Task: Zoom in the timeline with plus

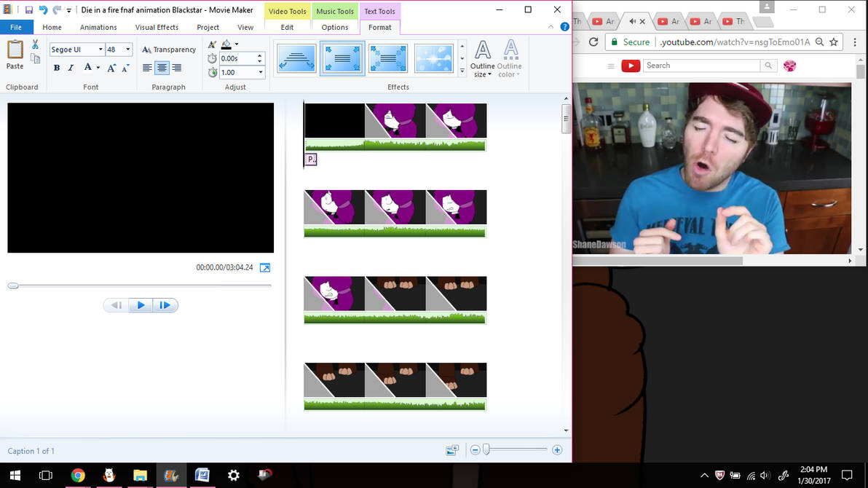Action: (558, 450)
